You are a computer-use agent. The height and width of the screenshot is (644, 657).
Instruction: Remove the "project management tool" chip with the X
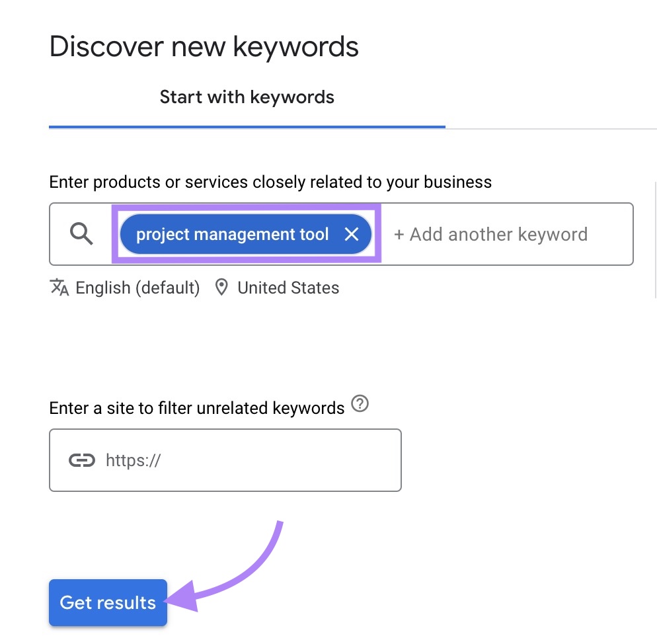(352, 234)
